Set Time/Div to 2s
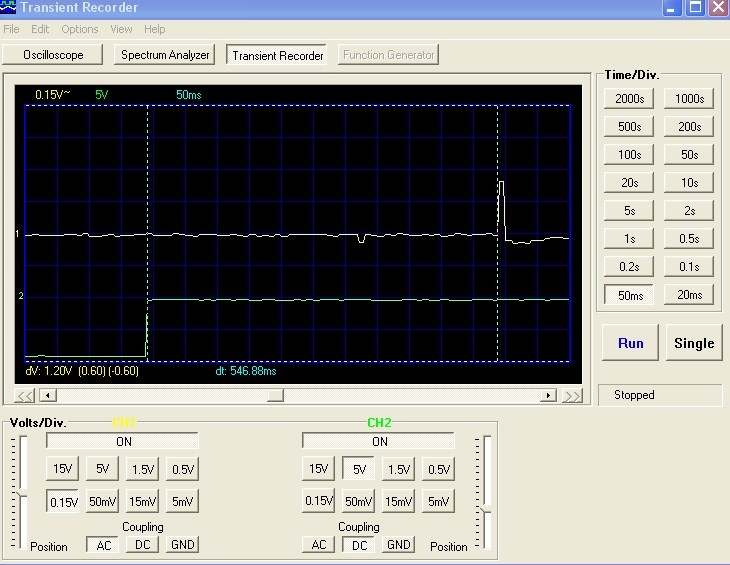Screen dimensions: 730x565 [x=689, y=211]
